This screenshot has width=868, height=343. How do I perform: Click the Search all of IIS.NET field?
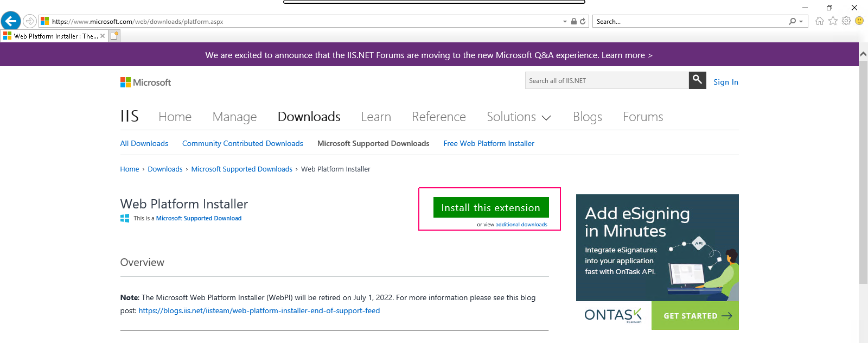[607, 80]
